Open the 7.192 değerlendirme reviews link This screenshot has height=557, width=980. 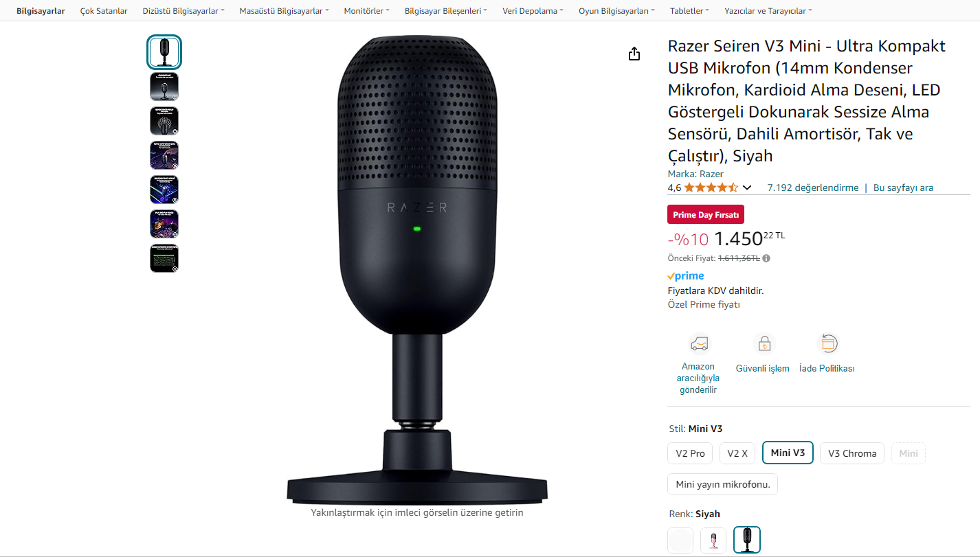[x=813, y=187]
